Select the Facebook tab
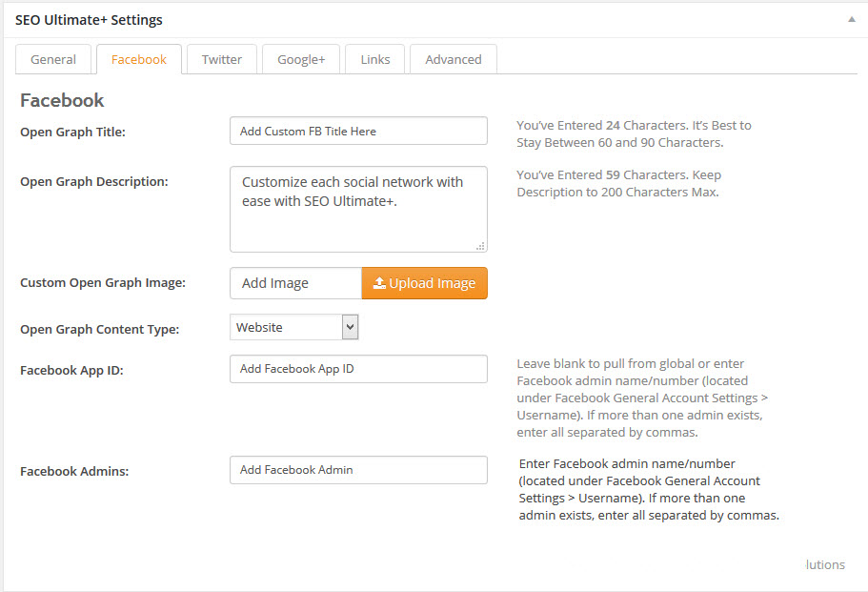 pyautogui.click(x=139, y=59)
